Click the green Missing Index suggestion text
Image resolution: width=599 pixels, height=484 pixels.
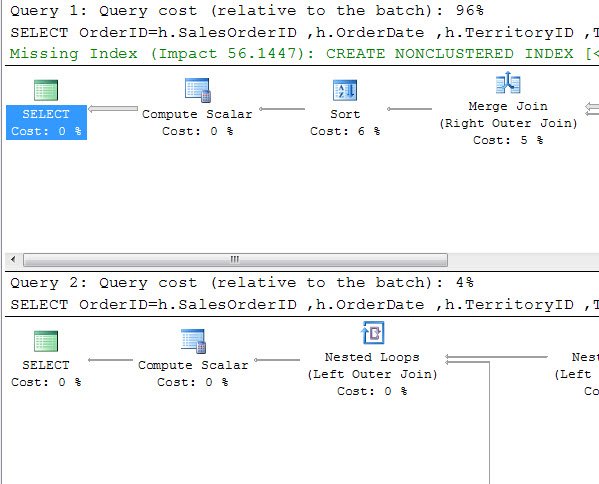click(304, 54)
